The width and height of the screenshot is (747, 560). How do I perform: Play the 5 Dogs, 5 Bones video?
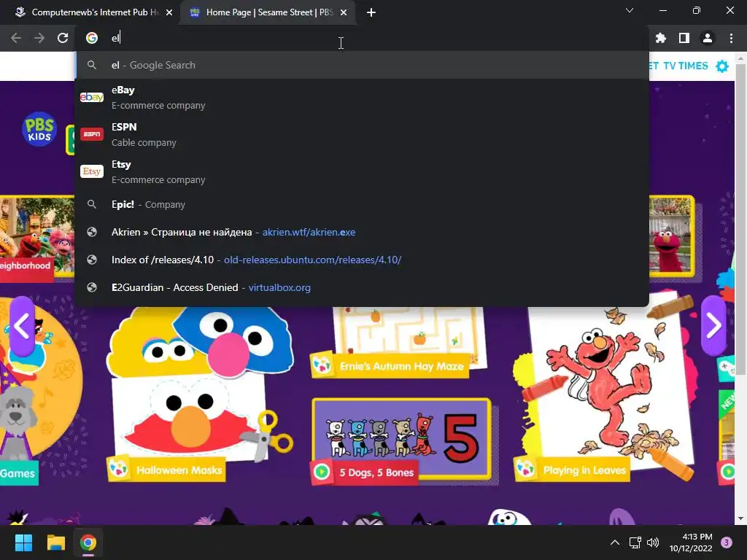[402, 441]
